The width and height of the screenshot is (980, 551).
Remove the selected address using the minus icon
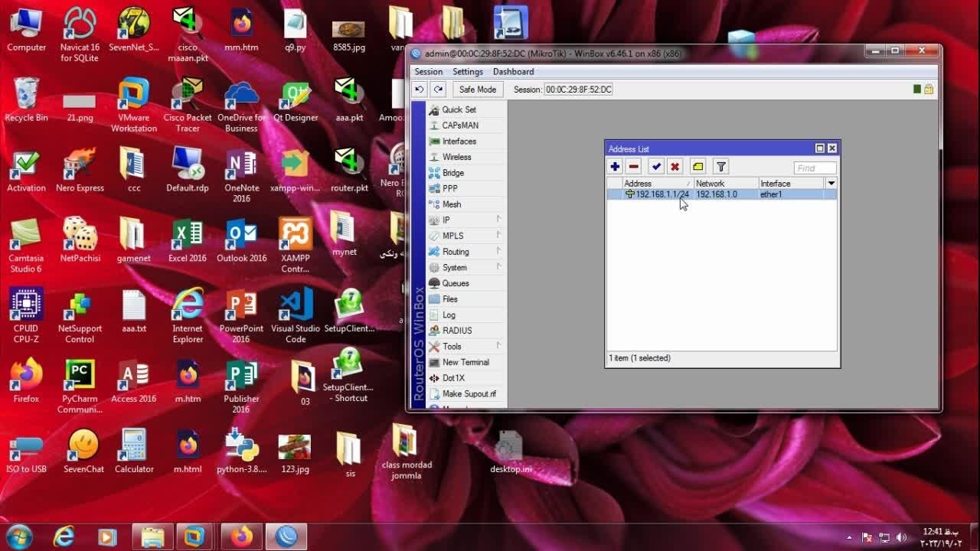coord(634,167)
